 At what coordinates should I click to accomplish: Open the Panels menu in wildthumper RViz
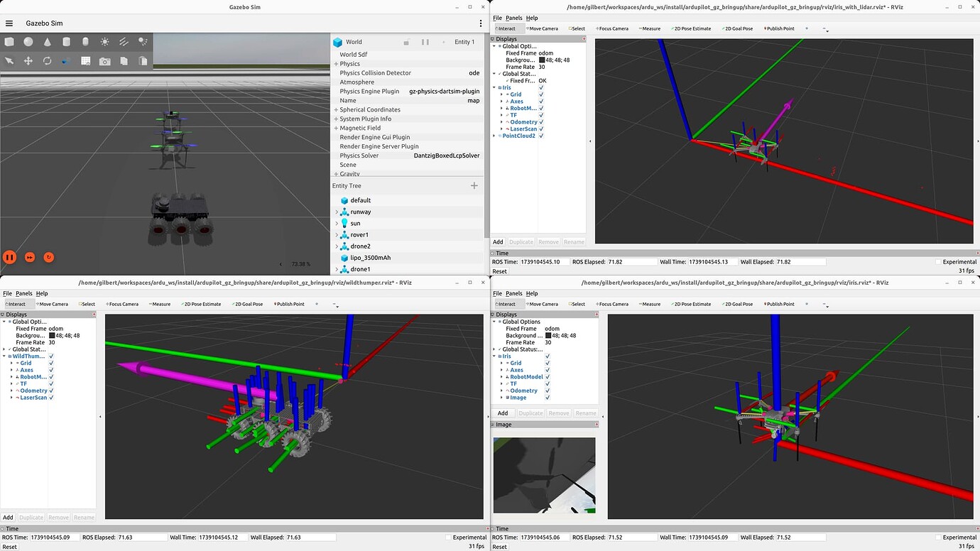pos(24,293)
